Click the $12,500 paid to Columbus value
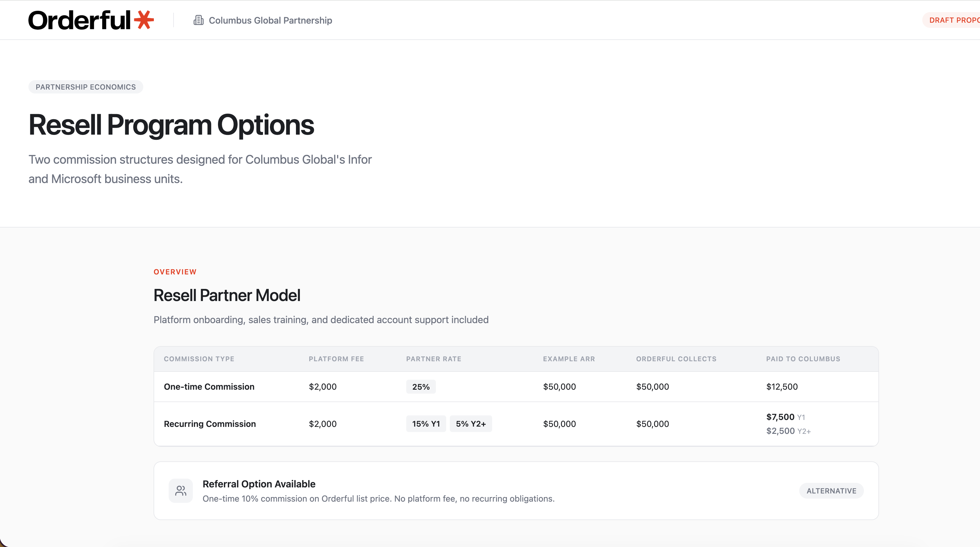 782,387
